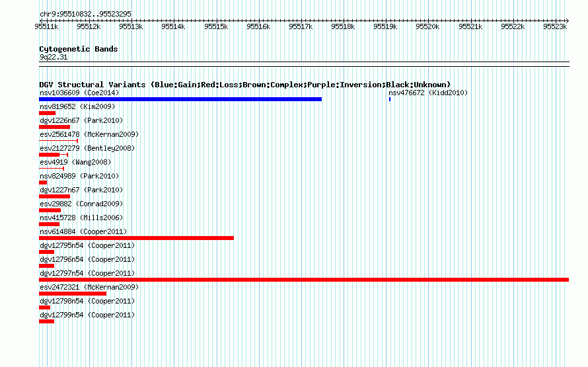This screenshot has width=588, height=367.
Task: Click the DGV Structural Variants track title
Action: (245, 85)
